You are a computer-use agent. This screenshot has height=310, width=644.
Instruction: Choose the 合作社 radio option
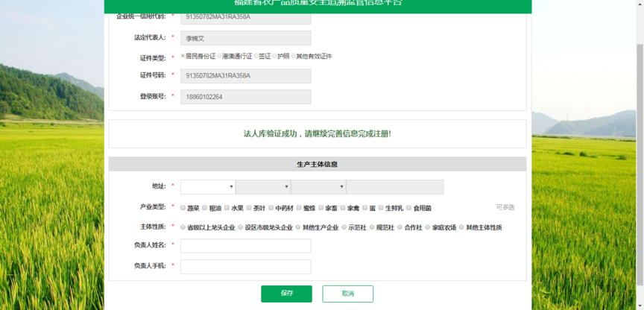pos(400,227)
